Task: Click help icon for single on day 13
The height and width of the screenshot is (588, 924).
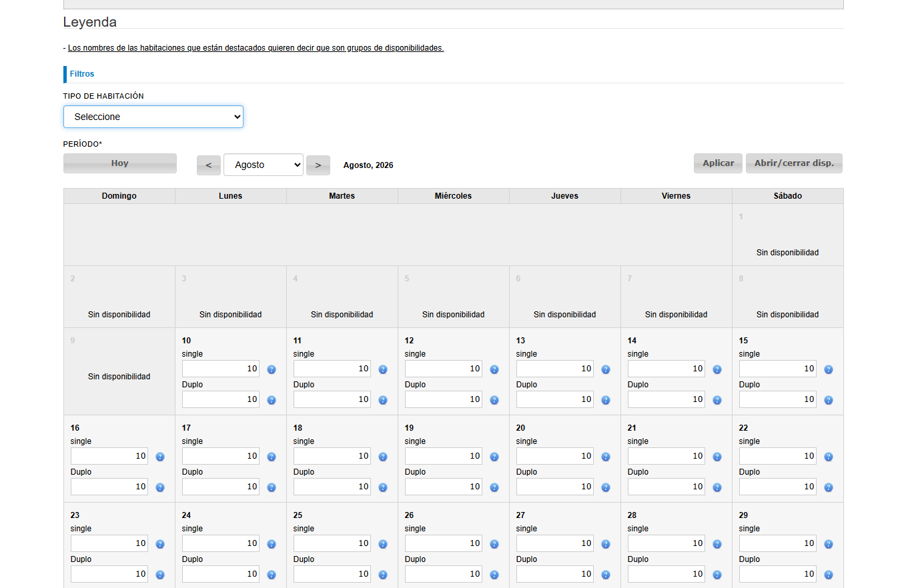Action: click(606, 369)
